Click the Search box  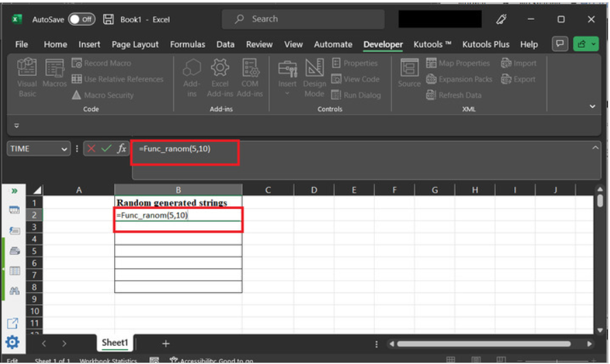303,19
